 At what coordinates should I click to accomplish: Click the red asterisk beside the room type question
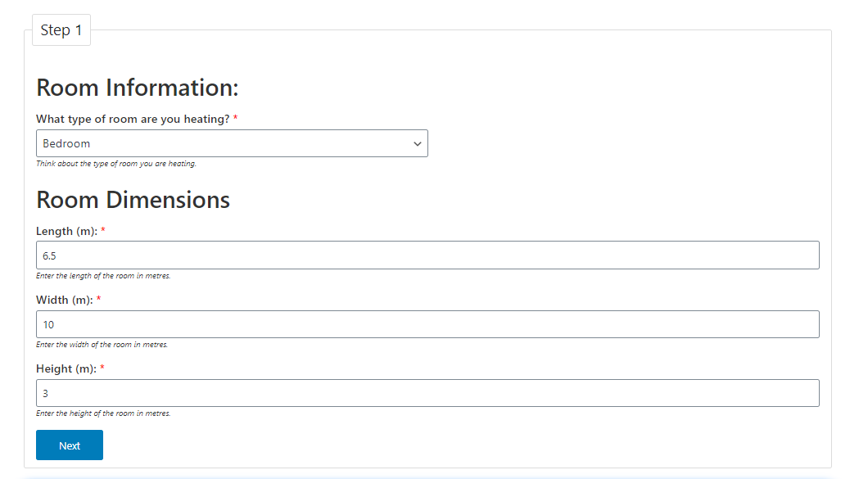(x=236, y=120)
